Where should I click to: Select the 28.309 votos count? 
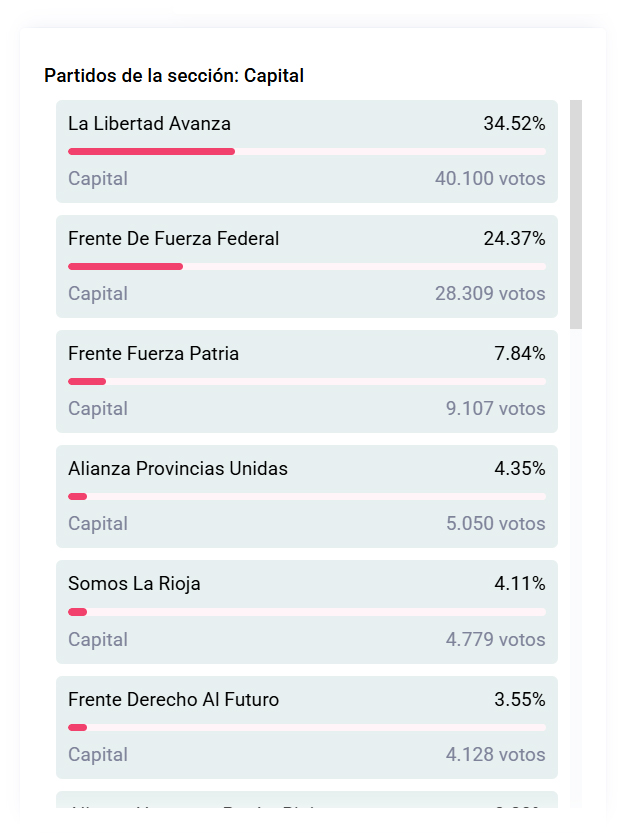tap(490, 294)
